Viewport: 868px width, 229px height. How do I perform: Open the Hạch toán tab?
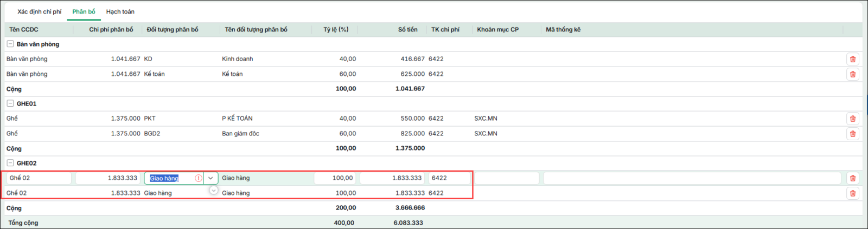click(x=120, y=11)
